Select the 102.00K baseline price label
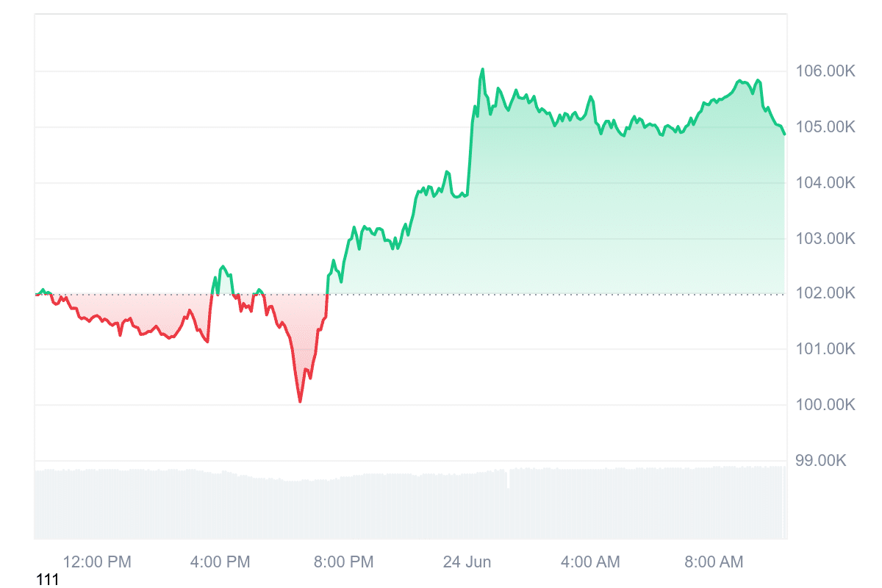882x588 pixels. [825, 294]
